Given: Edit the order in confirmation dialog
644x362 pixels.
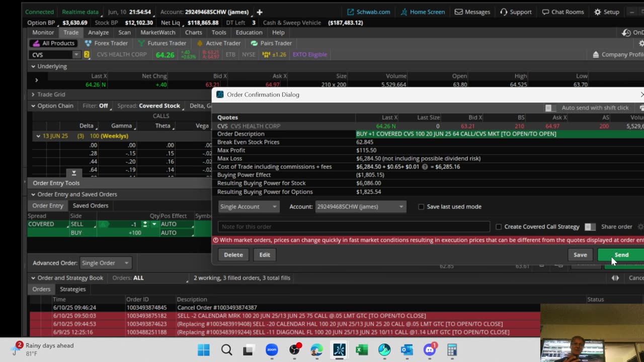Looking at the screenshot, I should (265, 255).
